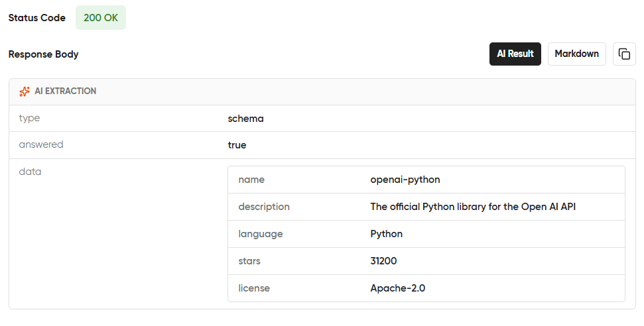Click the 'license' key in data
The image size is (644, 326).
click(x=254, y=288)
